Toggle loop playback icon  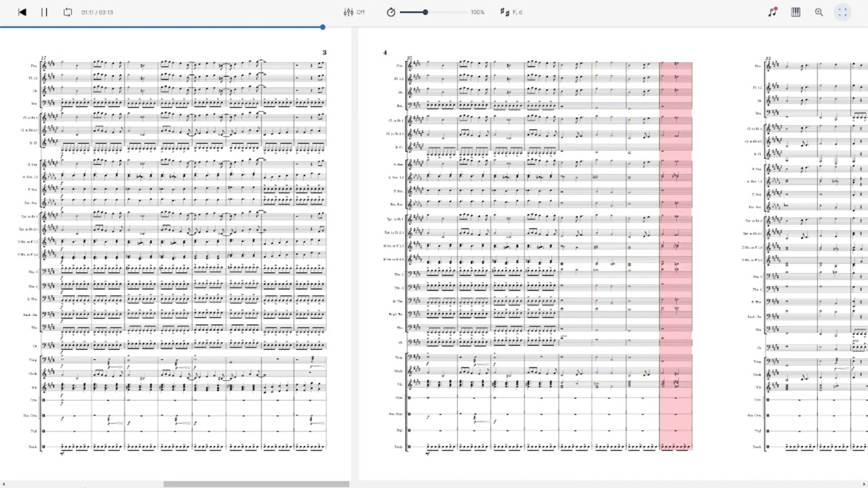[x=68, y=12]
